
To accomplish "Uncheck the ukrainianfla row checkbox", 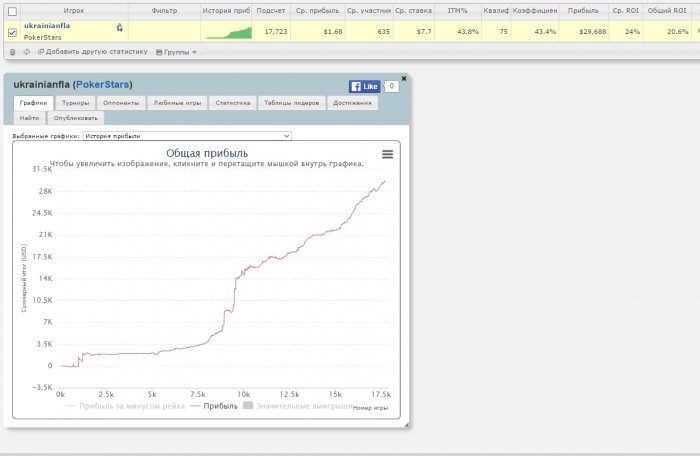I will tap(12, 33).
